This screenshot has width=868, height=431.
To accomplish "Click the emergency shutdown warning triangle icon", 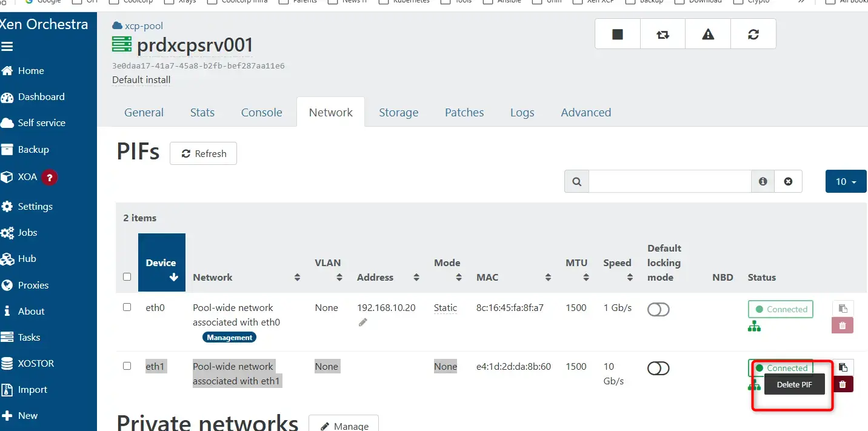I will point(708,35).
